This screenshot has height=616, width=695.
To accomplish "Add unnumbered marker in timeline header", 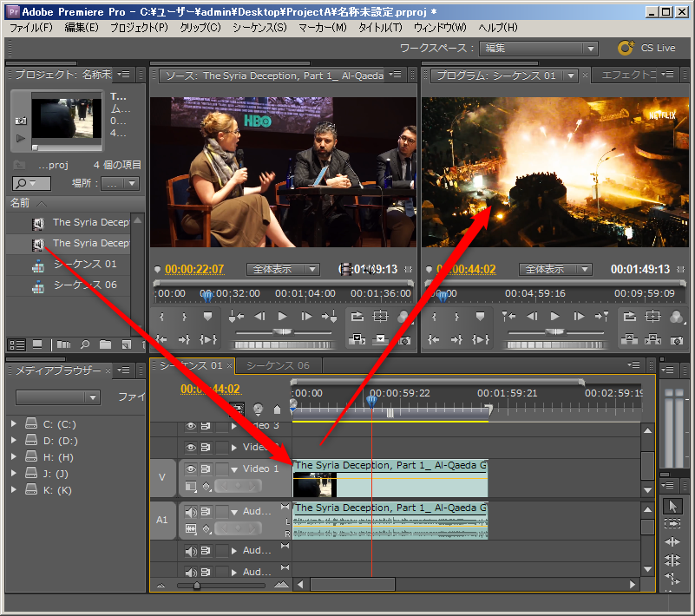I will pos(277,409).
